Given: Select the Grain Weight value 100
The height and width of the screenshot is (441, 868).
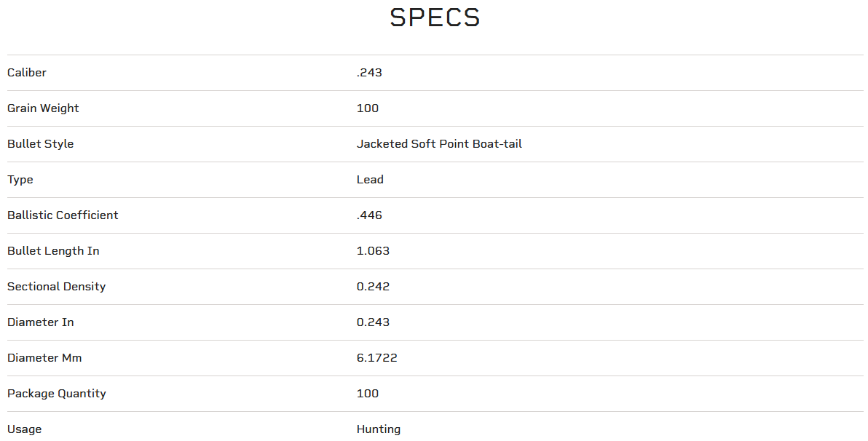Looking at the screenshot, I should pos(368,108).
